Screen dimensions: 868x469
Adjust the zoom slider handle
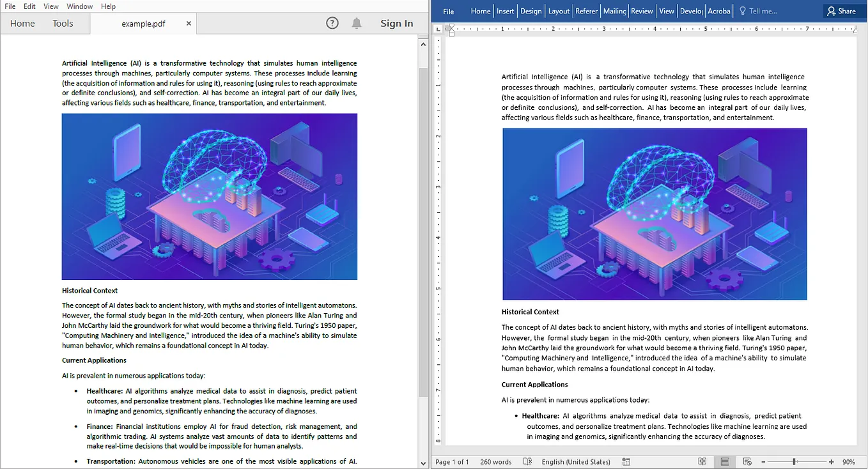click(x=795, y=461)
